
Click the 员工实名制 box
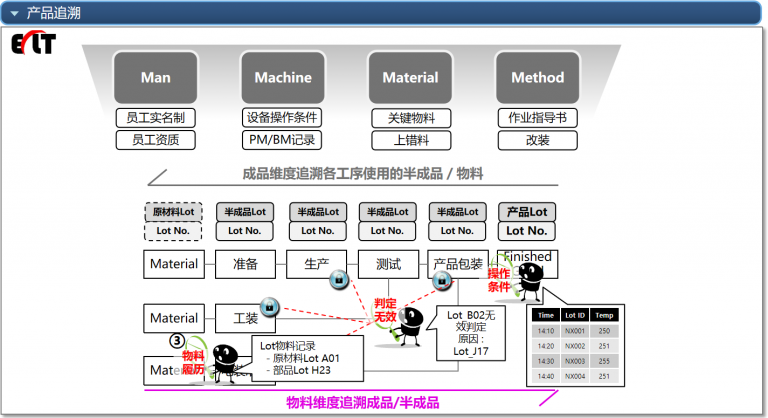tap(155, 118)
